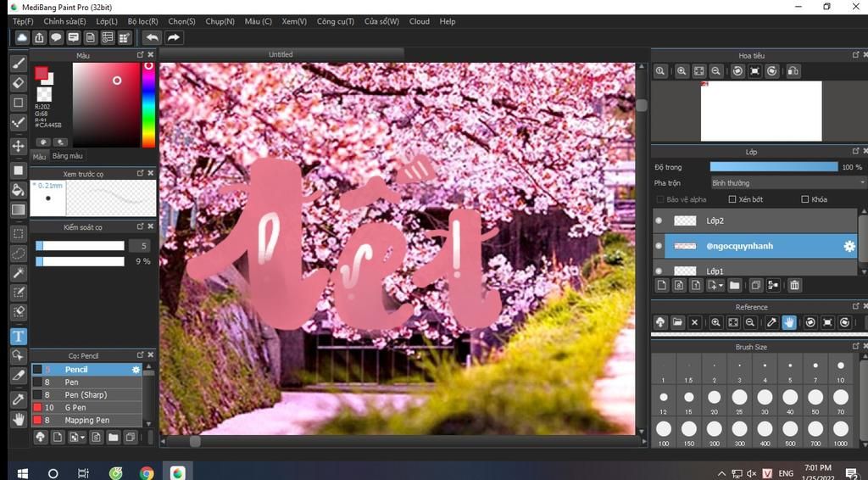Select the Eraser tool
The width and height of the screenshot is (868, 480).
[19, 83]
